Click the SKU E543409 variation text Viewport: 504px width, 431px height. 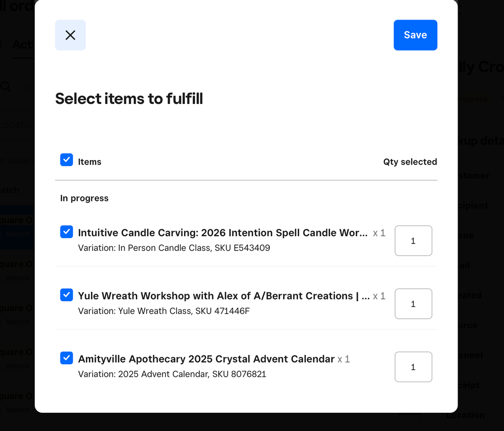(x=174, y=248)
